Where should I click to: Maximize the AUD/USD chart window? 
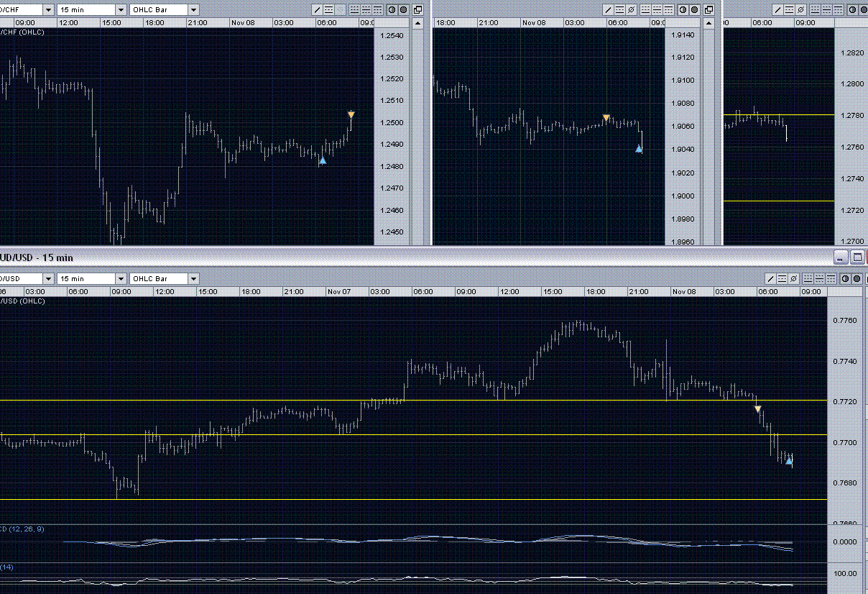pos(857,257)
